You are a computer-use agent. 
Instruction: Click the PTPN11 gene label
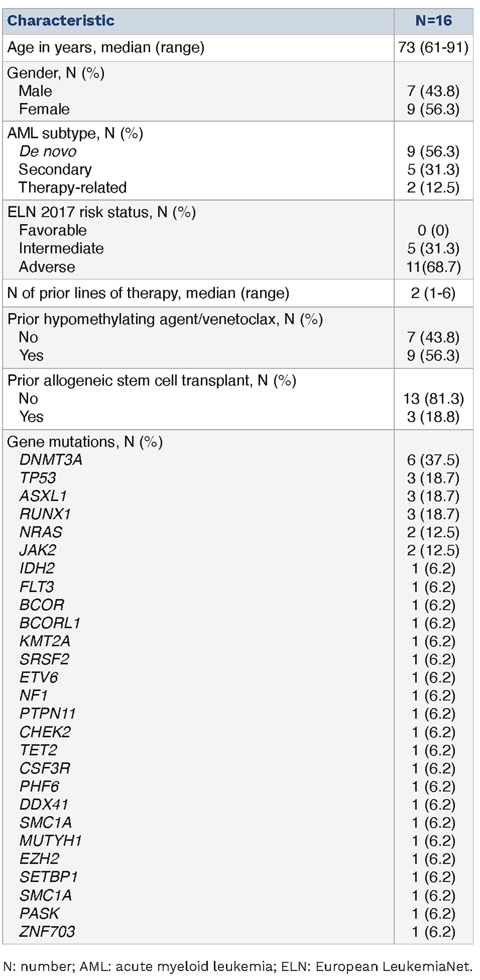pos(48,714)
